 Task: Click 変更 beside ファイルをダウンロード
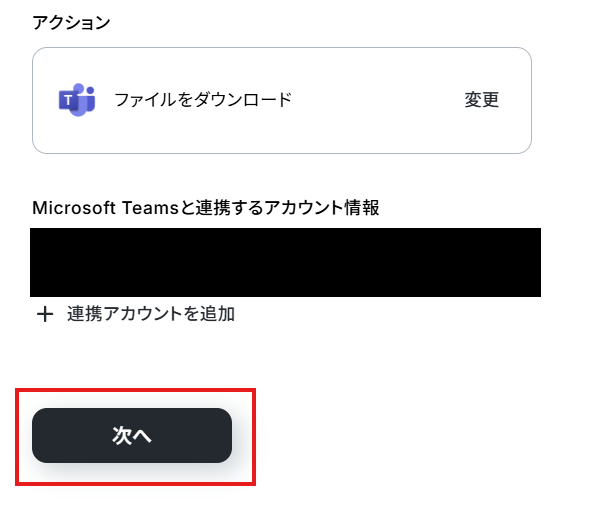pyautogui.click(x=482, y=100)
